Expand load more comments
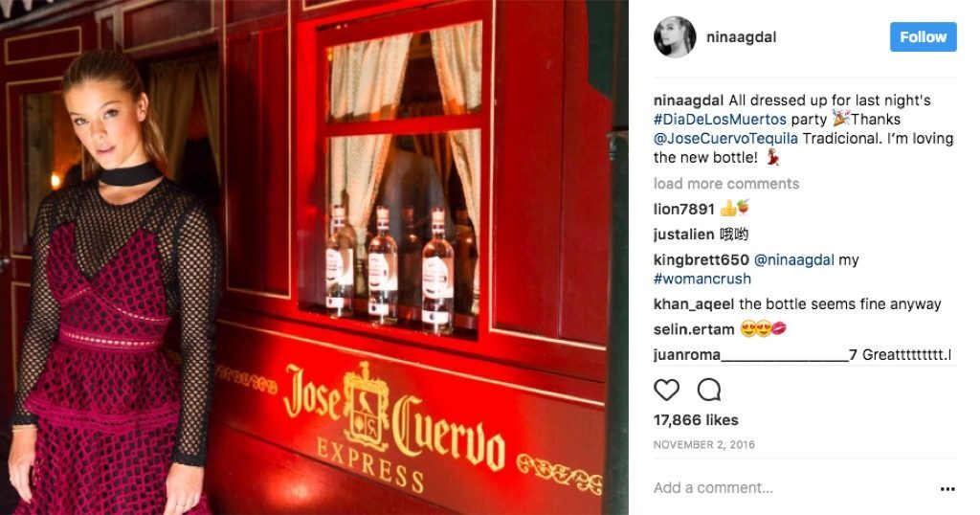 click(726, 184)
